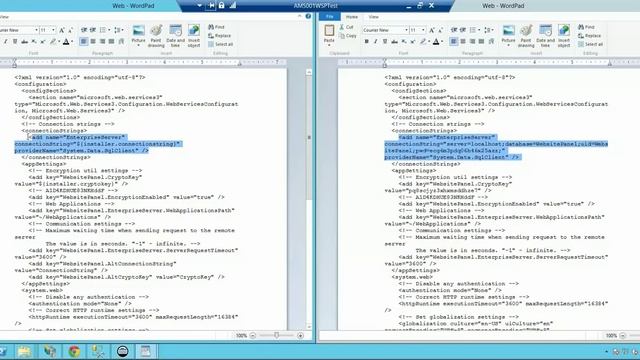Click Insert object in right WordPad window
The height and width of the screenshot is (360, 640).
click(564, 36)
